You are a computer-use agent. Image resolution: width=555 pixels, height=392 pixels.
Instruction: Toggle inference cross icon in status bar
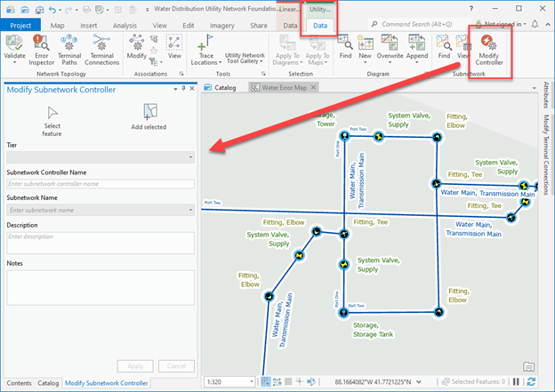pyautogui.click(x=300, y=381)
